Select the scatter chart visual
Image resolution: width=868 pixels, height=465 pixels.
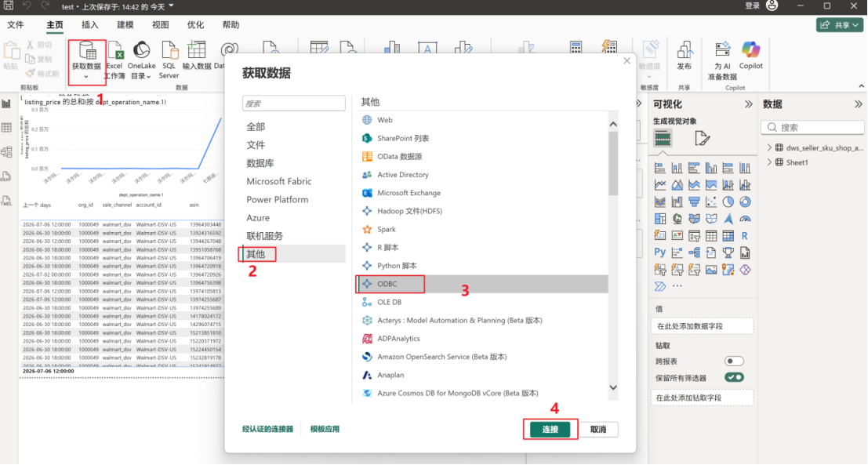[710, 202]
